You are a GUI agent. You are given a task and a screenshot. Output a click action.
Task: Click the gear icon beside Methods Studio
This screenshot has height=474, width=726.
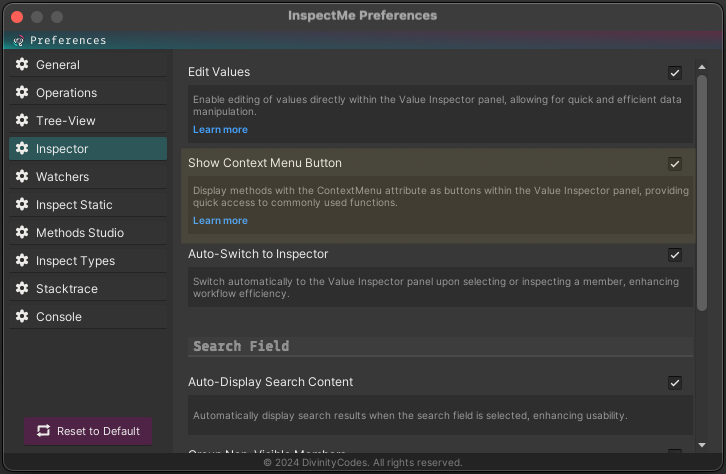tap(22, 232)
